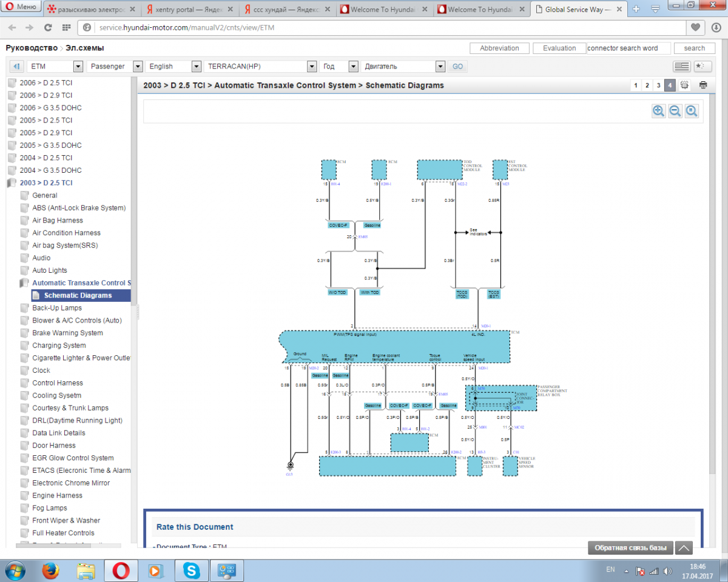
Task: Open the Front Wiper & Washer section
Action: 66,521
